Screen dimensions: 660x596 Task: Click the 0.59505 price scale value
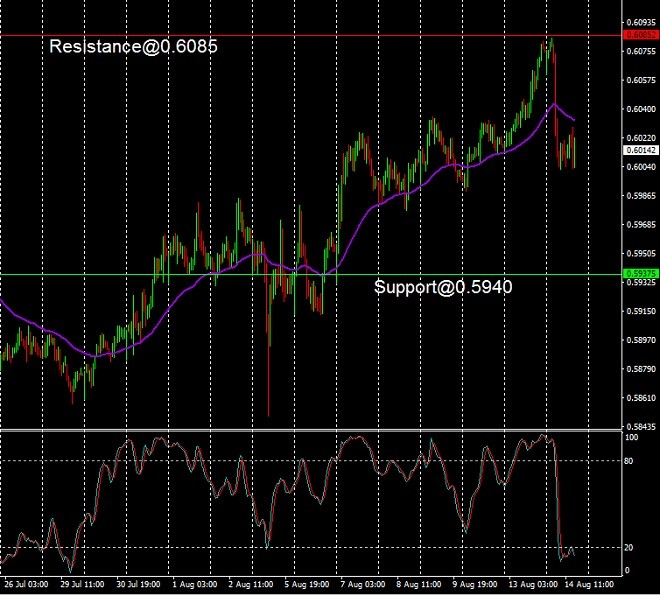(x=641, y=253)
